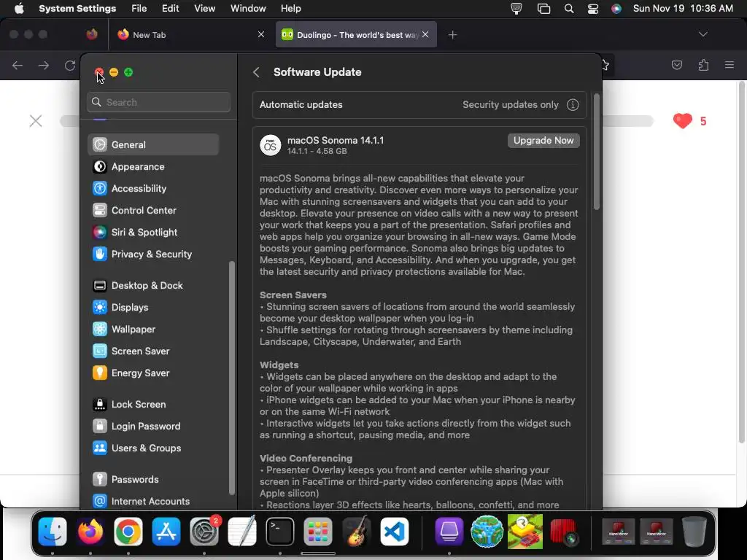Open TextEdit from the Dock
747x560 pixels.
tap(242, 532)
